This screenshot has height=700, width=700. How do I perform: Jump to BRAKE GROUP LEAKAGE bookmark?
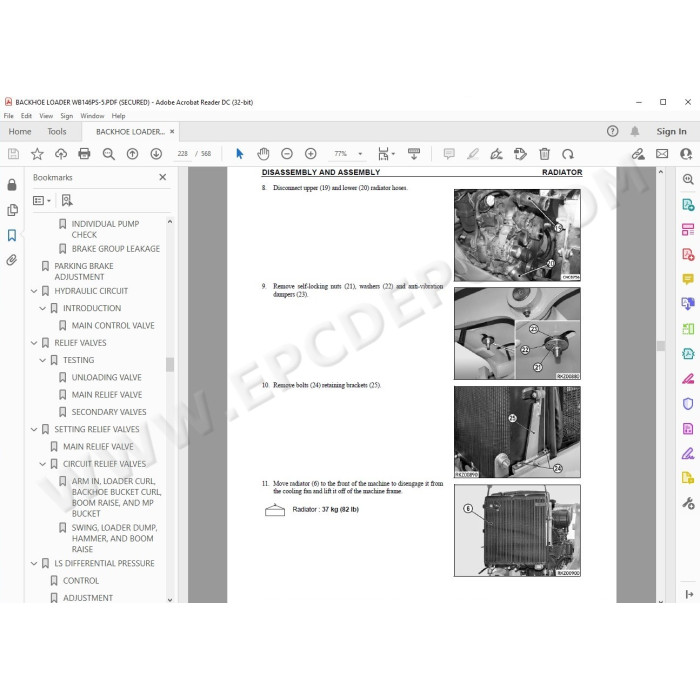click(116, 249)
